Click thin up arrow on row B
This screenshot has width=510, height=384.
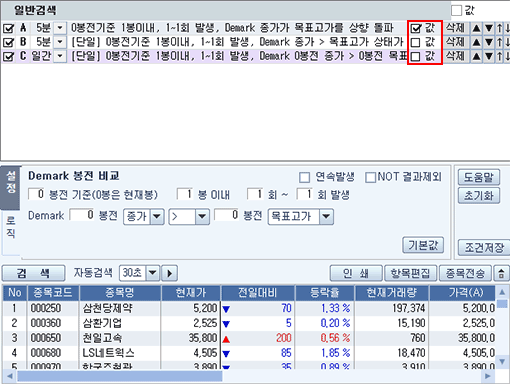pyautogui.click(x=499, y=42)
